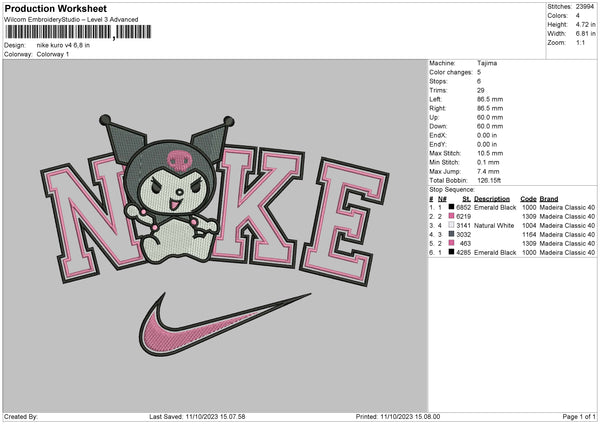Click the 'Left:' label
Image resolution: width=600 pixels, height=424 pixels.
click(435, 99)
